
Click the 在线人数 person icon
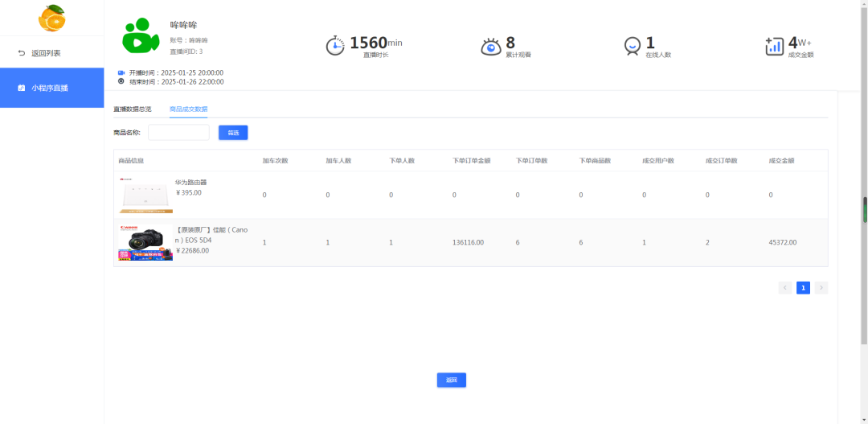tap(633, 47)
